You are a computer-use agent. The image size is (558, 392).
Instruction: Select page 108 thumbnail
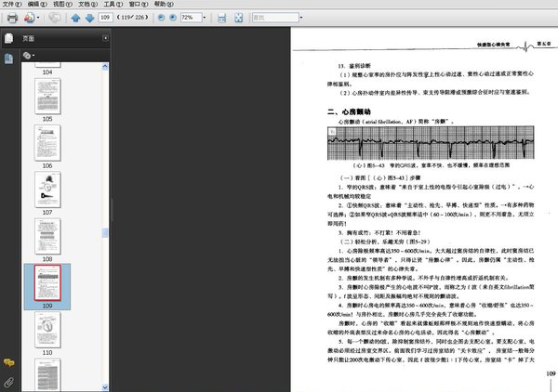pos(47,236)
